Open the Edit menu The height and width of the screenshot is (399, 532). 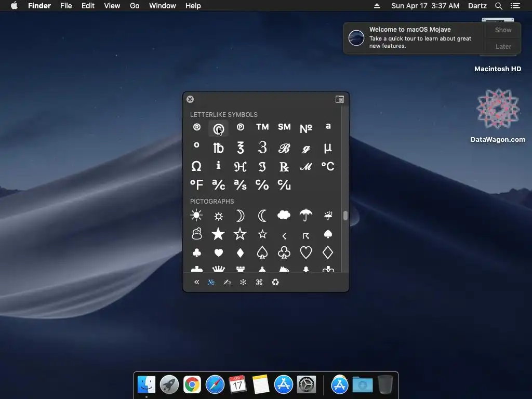click(x=88, y=6)
